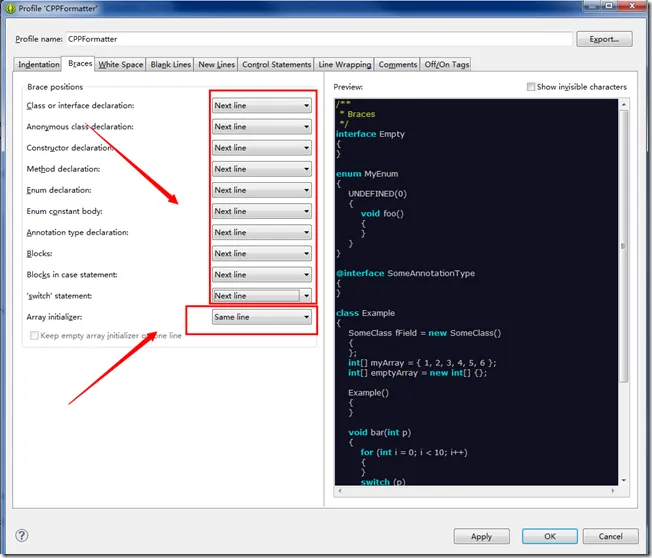Switch to the Indentation tab

click(x=38, y=64)
